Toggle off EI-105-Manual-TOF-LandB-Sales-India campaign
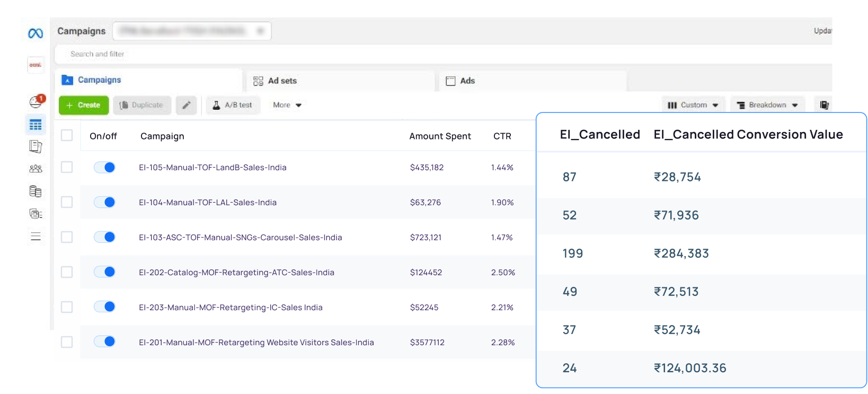Image resolution: width=868 pixels, height=394 pixels. click(104, 168)
